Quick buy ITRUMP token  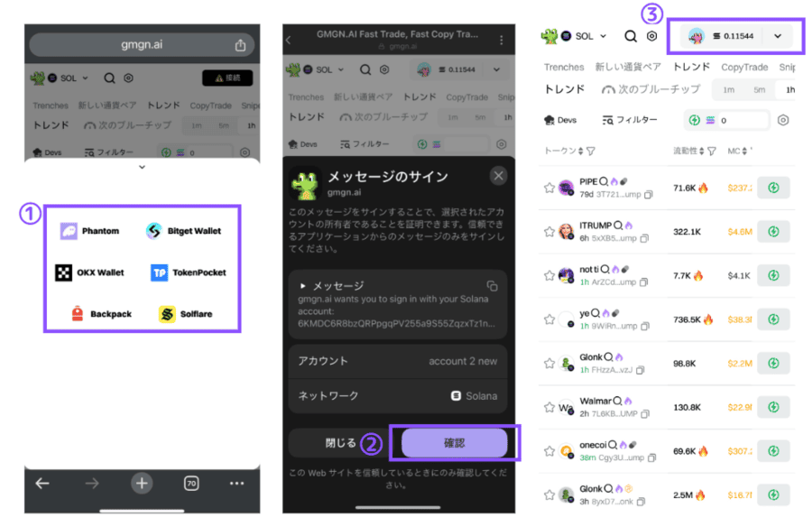click(x=773, y=232)
